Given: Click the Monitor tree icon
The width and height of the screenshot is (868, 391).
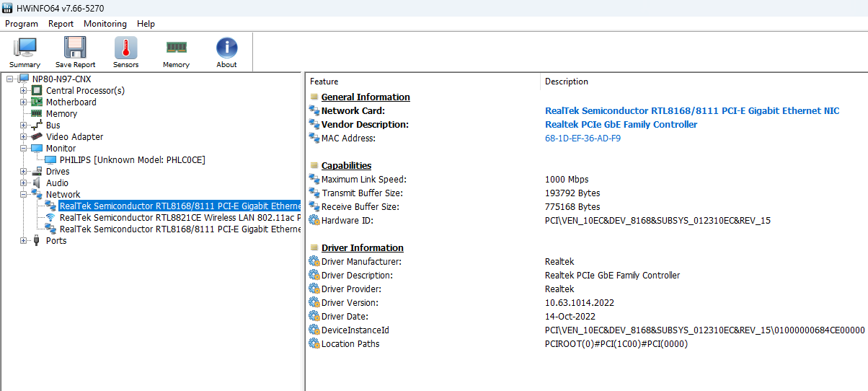Looking at the screenshot, I should (36, 148).
